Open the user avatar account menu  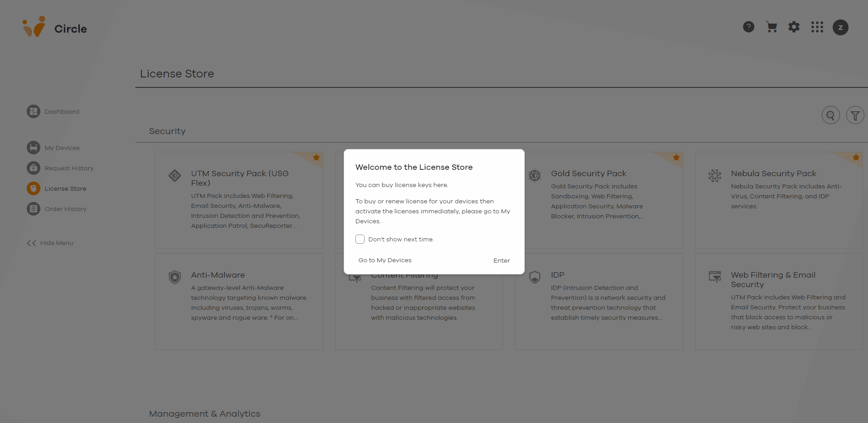840,27
